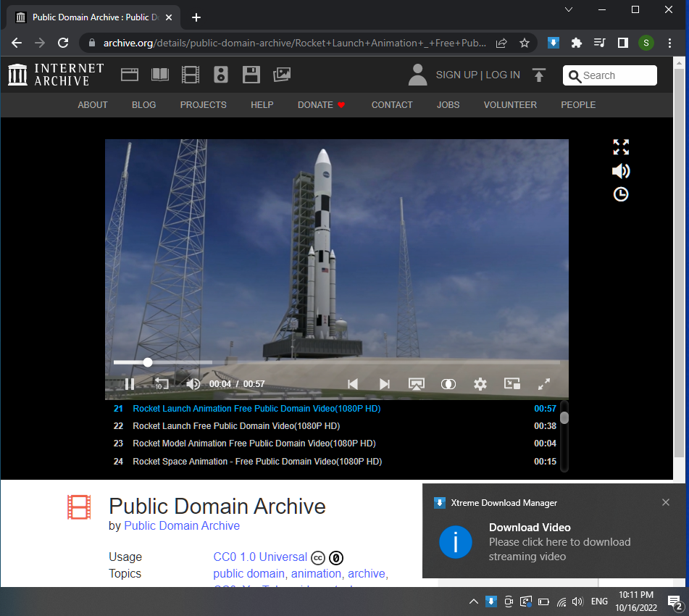Viewport: 689px width, 616px height.
Task: Enable picture-in-picture mode
Action: click(511, 384)
